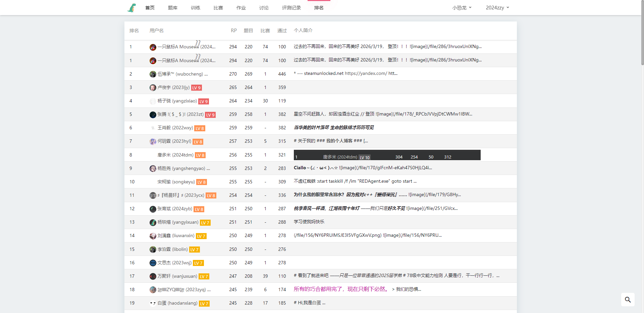Click avatar of 何玥霖 (2023hyl)
The image size is (644, 313).
tap(153, 141)
